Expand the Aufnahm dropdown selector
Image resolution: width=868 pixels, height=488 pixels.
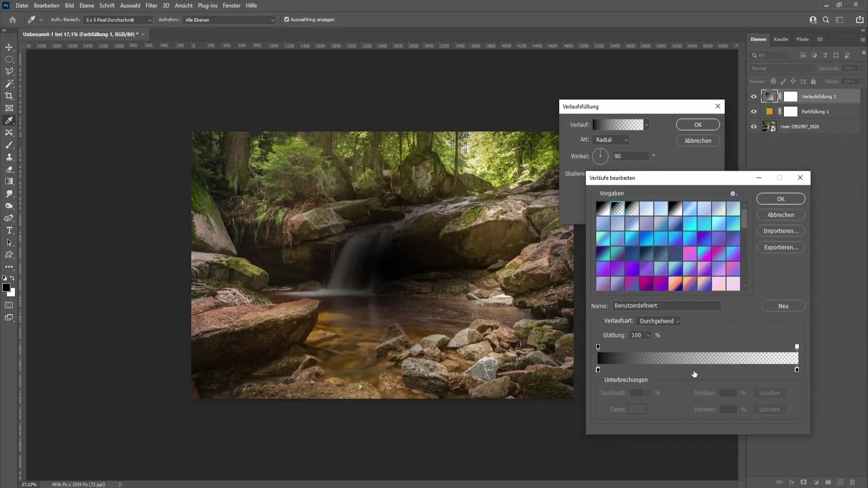[273, 20]
